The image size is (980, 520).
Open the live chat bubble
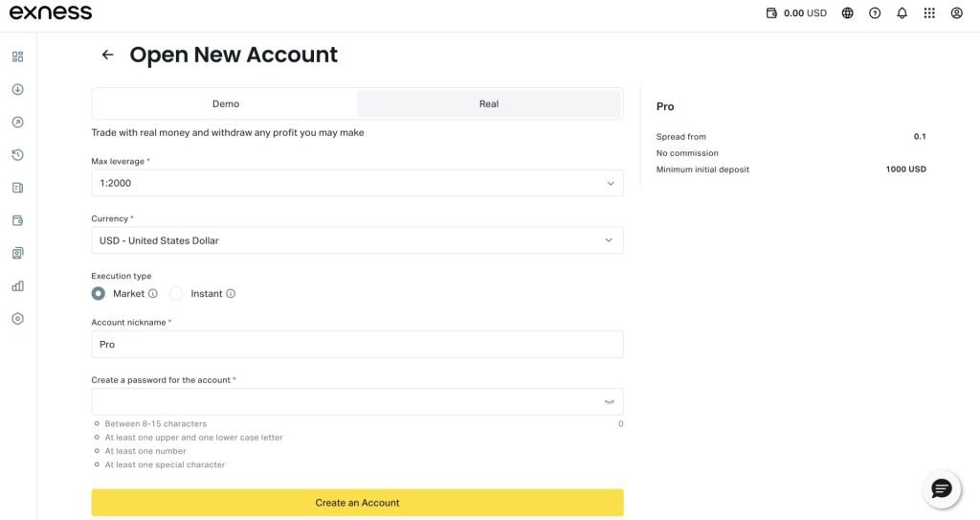coord(941,489)
